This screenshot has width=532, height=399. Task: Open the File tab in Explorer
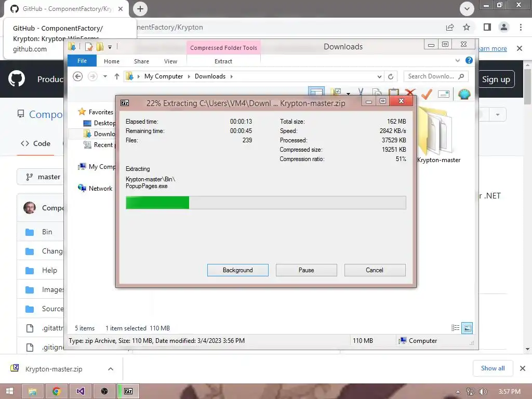[x=82, y=61]
